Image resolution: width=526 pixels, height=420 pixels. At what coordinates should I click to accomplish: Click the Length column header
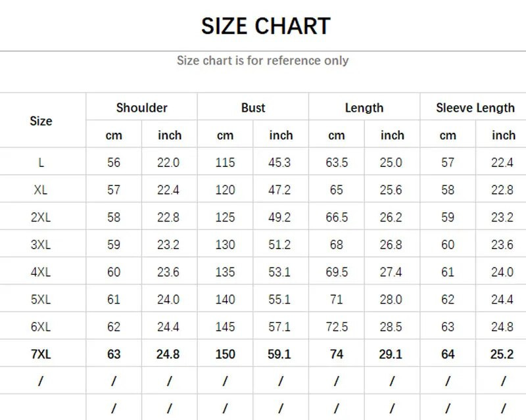coord(364,108)
